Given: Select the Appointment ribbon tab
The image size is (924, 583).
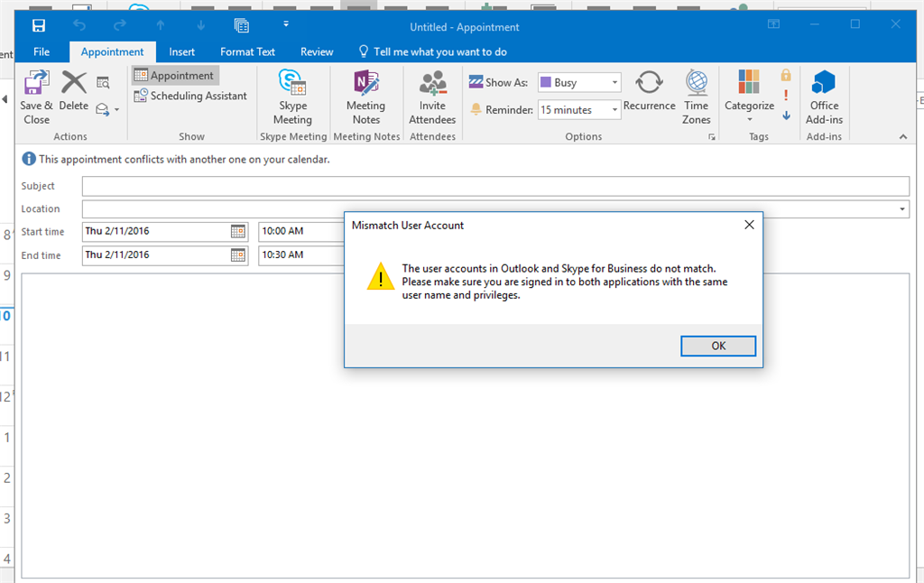Looking at the screenshot, I should click(112, 51).
